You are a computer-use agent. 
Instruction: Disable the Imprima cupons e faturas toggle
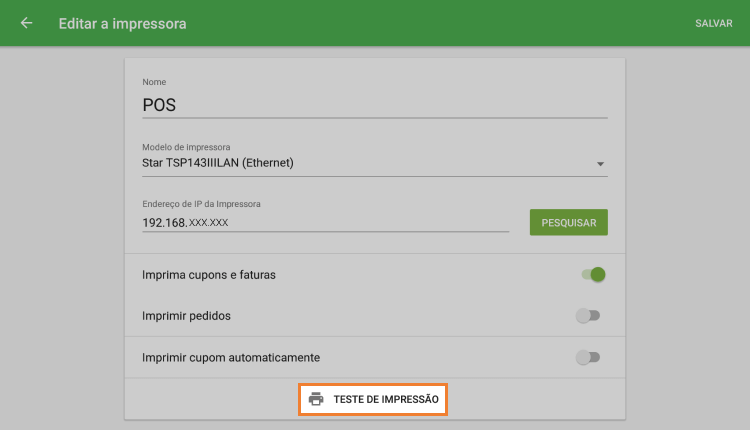point(594,274)
